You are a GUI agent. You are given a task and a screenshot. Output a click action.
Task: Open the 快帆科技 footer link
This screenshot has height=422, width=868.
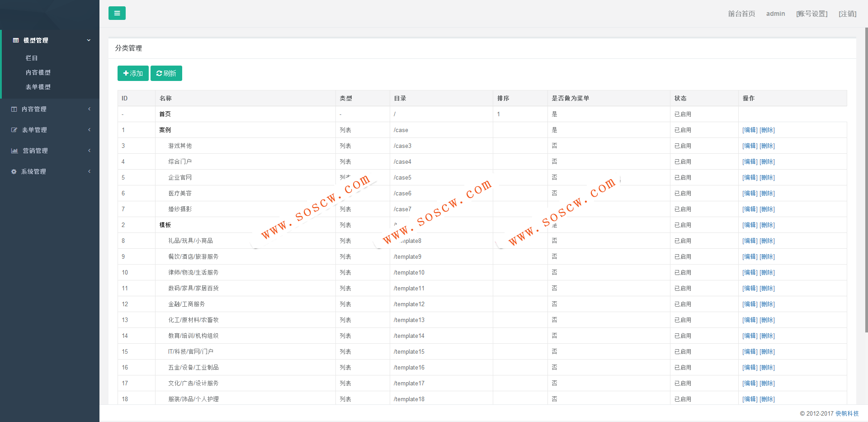click(847, 413)
